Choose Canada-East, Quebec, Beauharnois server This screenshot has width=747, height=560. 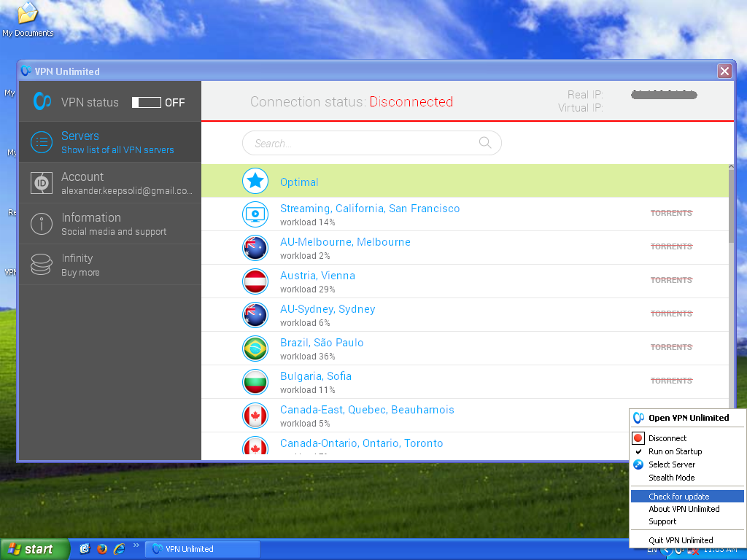tap(414, 416)
